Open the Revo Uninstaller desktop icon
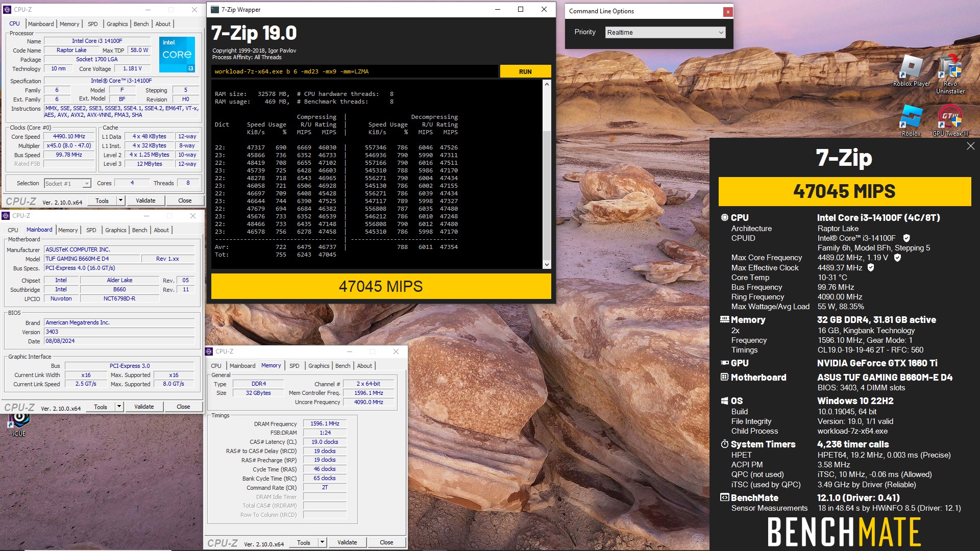This screenshot has height=551, width=980. [x=950, y=74]
